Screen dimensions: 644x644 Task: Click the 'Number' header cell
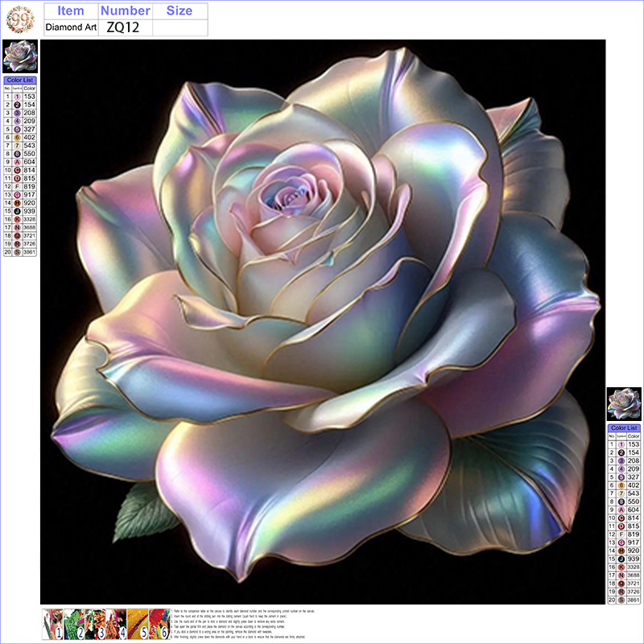126,10
